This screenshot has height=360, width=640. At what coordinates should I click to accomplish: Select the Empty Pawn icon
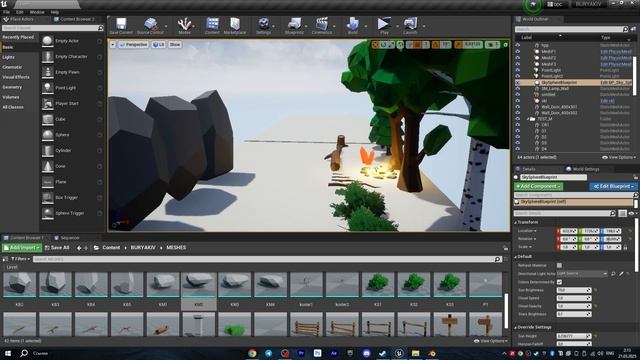coord(48,72)
